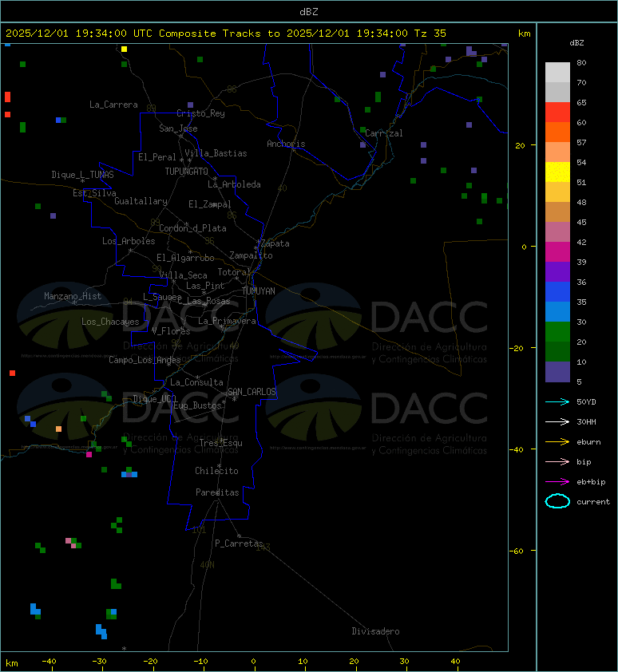Pick the purple 39 dBZ color swatch
The image size is (618, 672).
[x=557, y=271]
